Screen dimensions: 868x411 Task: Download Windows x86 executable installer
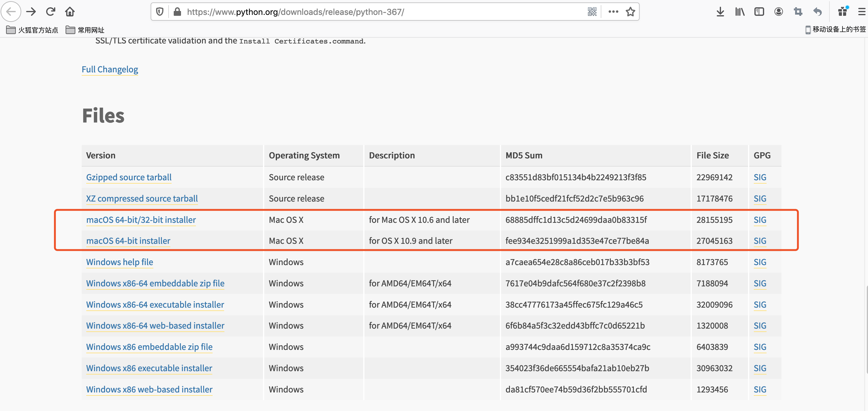click(149, 368)
